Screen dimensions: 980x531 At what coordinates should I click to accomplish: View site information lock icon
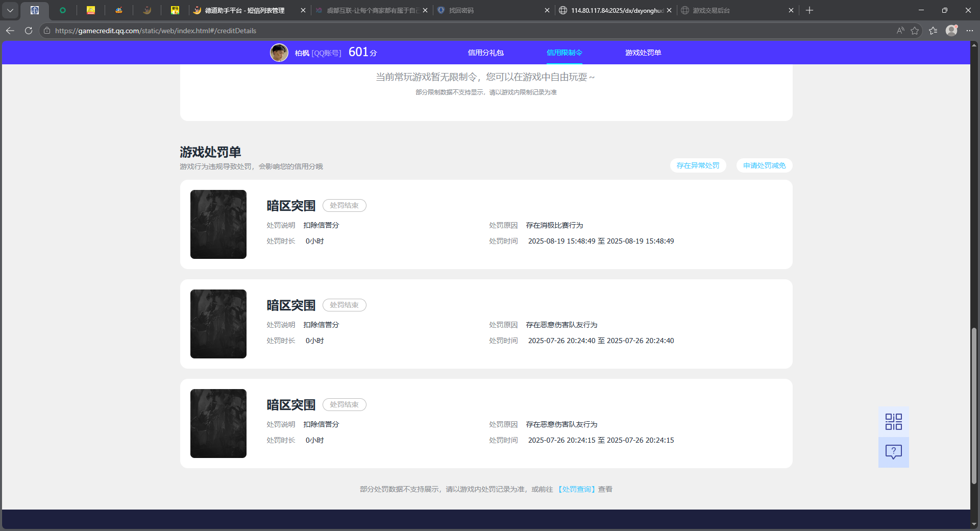point(47,31)
